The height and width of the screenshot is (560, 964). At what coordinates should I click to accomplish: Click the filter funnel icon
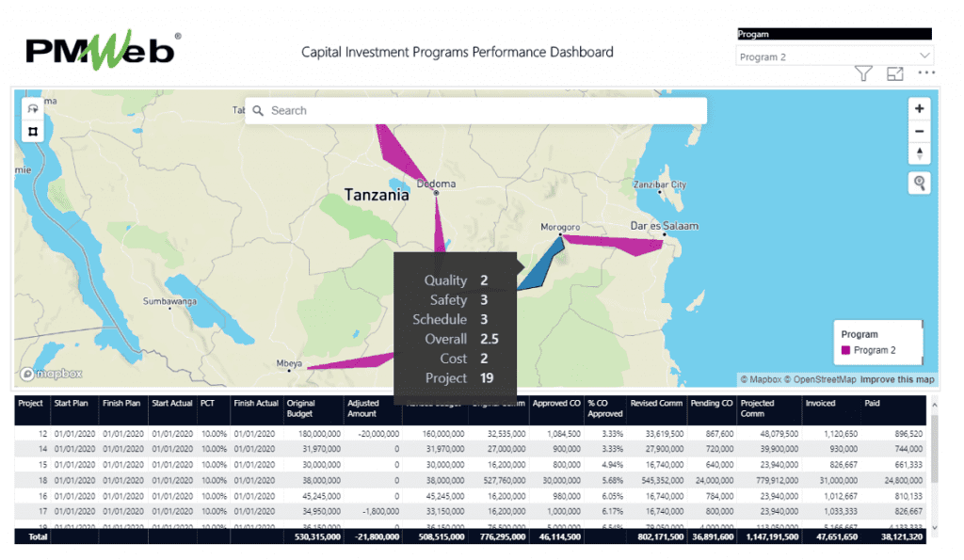[x=863, y=73]
